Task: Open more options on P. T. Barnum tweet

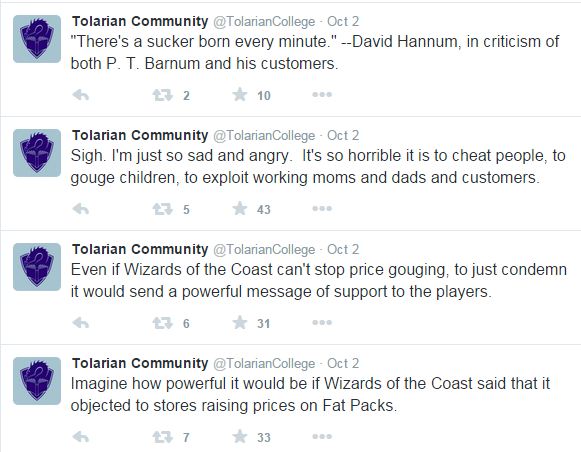Action: 322,95
